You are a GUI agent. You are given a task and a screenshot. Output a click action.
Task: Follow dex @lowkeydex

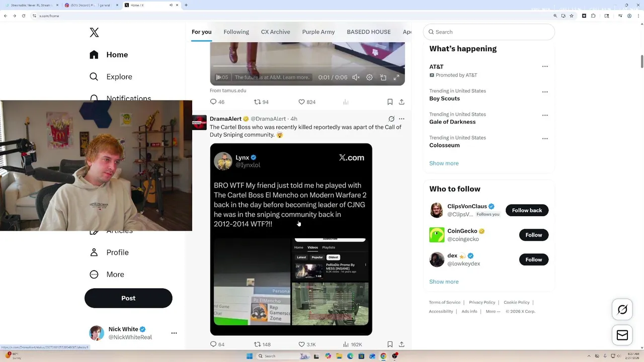pyautogui.click(x=534, y=259)
